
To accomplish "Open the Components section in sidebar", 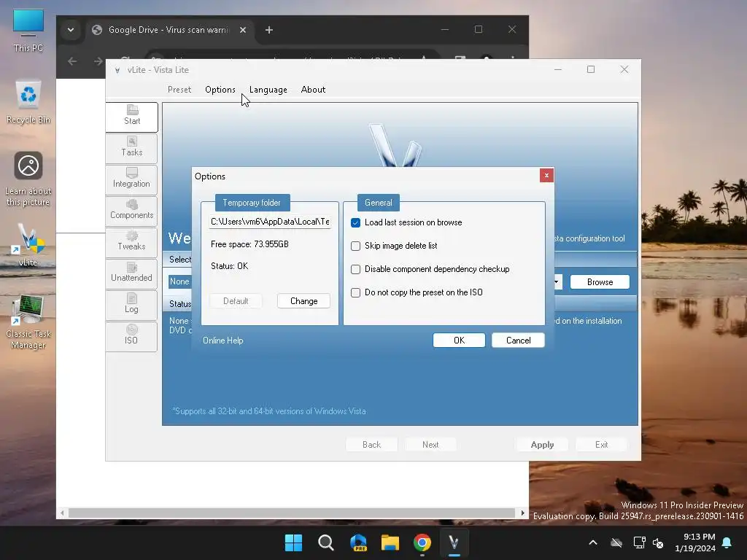I will 132,211.
